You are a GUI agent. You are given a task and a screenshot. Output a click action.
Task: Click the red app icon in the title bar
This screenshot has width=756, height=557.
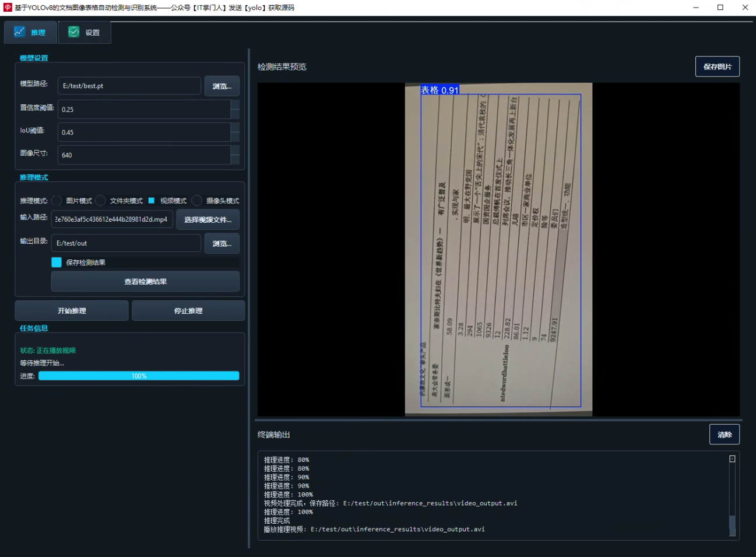8,8
